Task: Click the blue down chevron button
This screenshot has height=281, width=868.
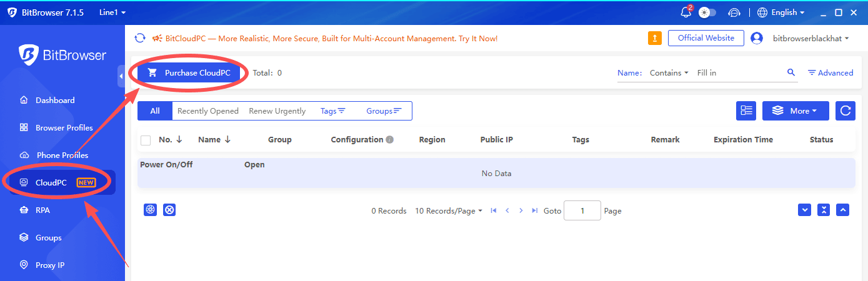Action: 805,210
